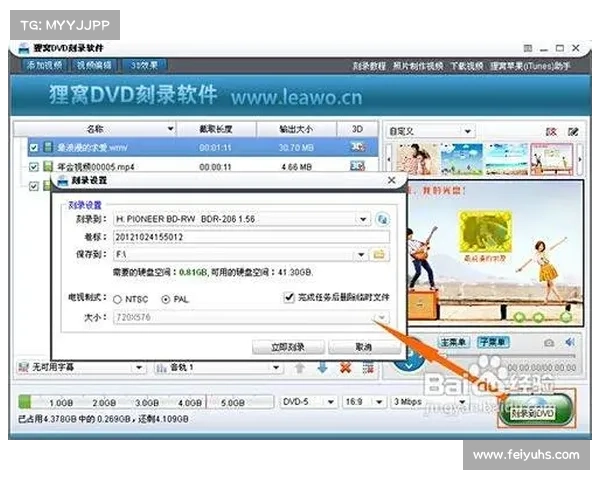Click previous template arrow in thumbnail strip
This screenshot has width=600, height=480.
pyautogui.click(x=389, y=159)
